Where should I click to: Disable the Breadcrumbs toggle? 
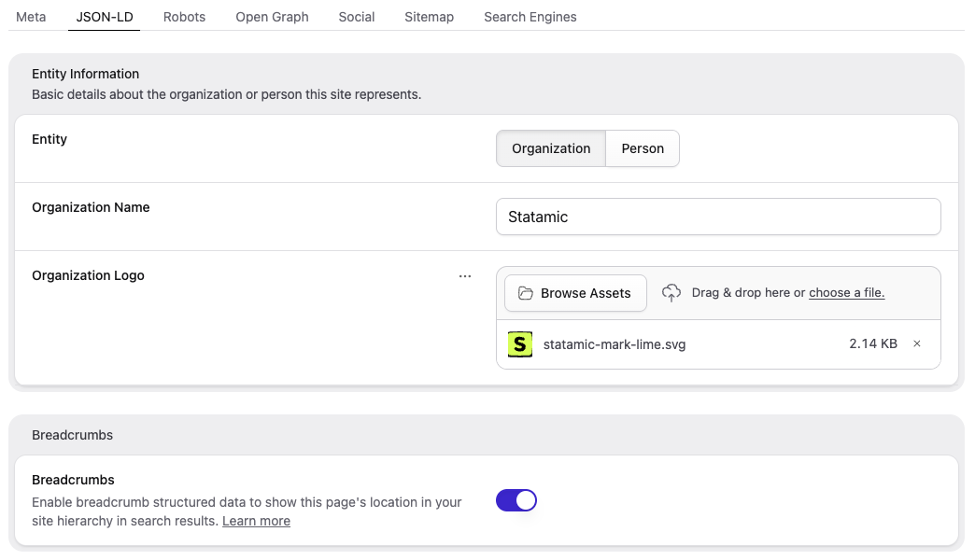pos(516,500)
